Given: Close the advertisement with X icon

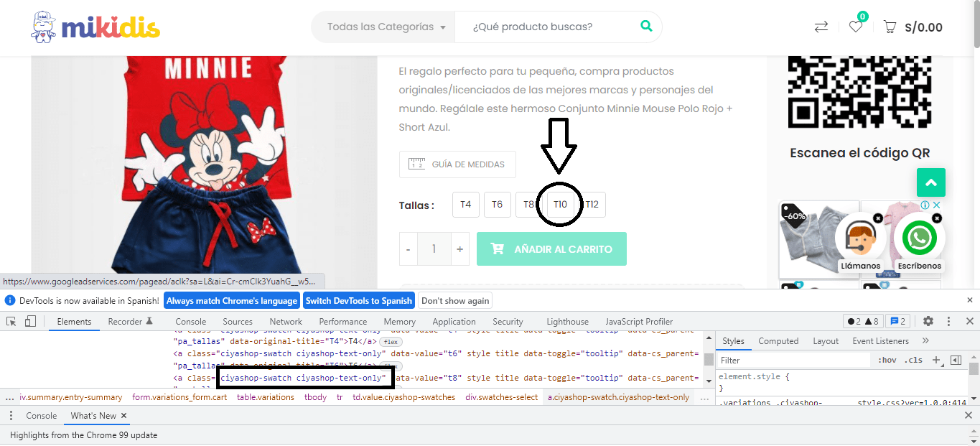Looking at the screenshot, I should tap(936, 205).
